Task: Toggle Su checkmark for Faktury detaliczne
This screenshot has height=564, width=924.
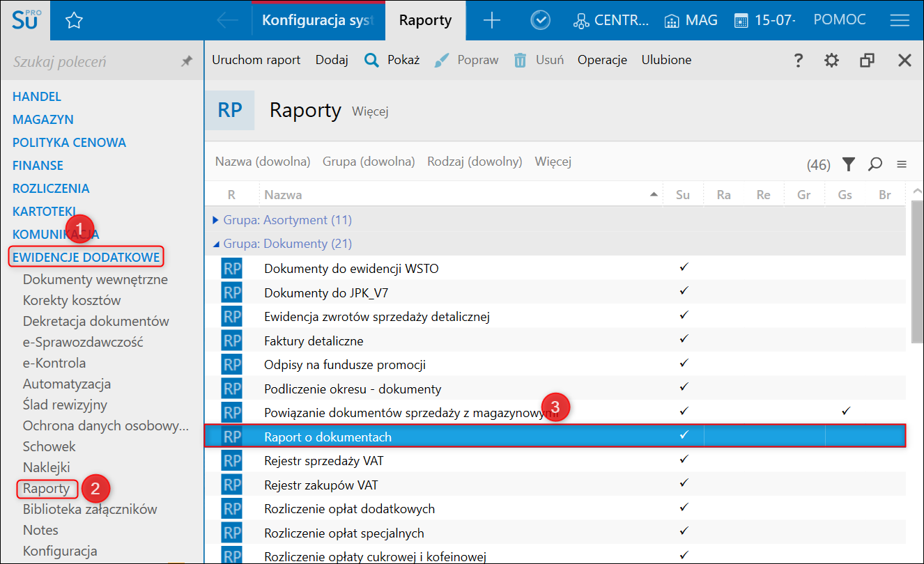Action: click(x=684, y=339)
